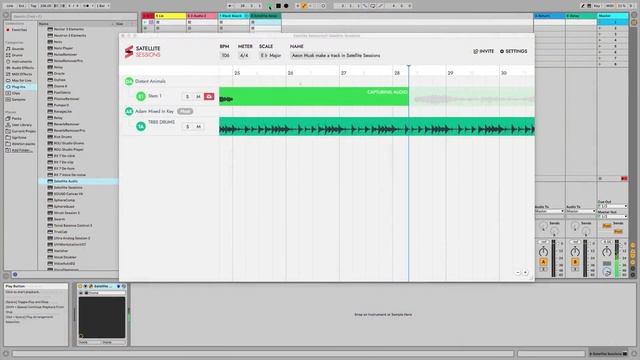Edit the session NAME field
640x360 pixels.
(x=336, y=55)
